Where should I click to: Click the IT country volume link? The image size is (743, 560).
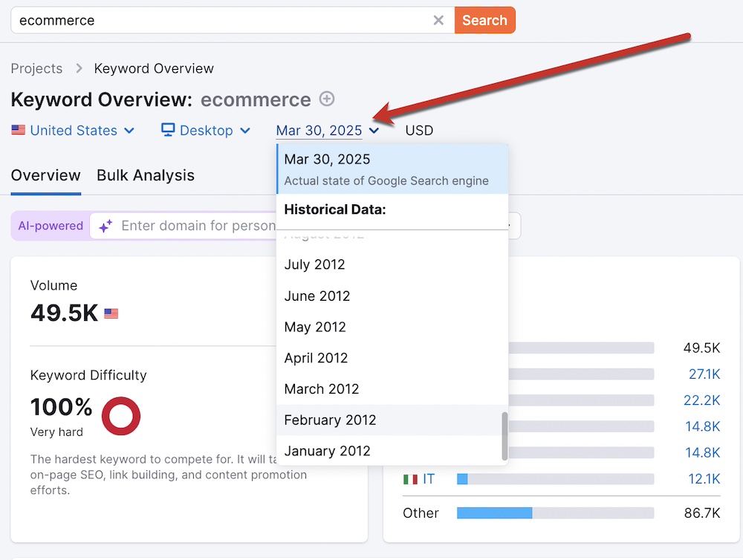[429, 479]
